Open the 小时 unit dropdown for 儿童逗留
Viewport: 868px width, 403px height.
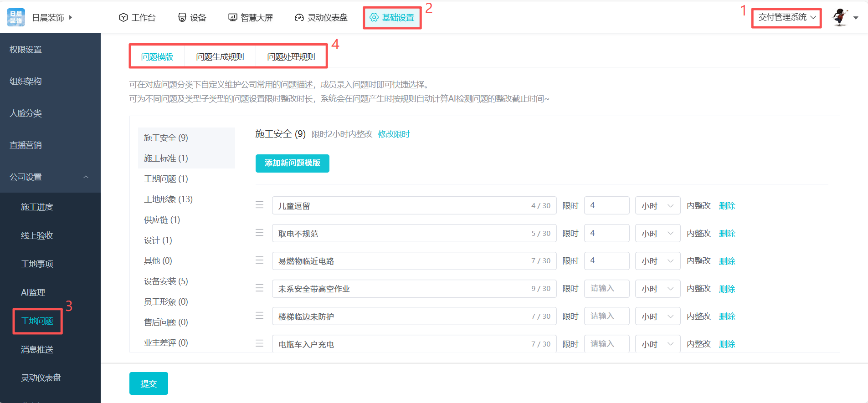tap(657, 206)
